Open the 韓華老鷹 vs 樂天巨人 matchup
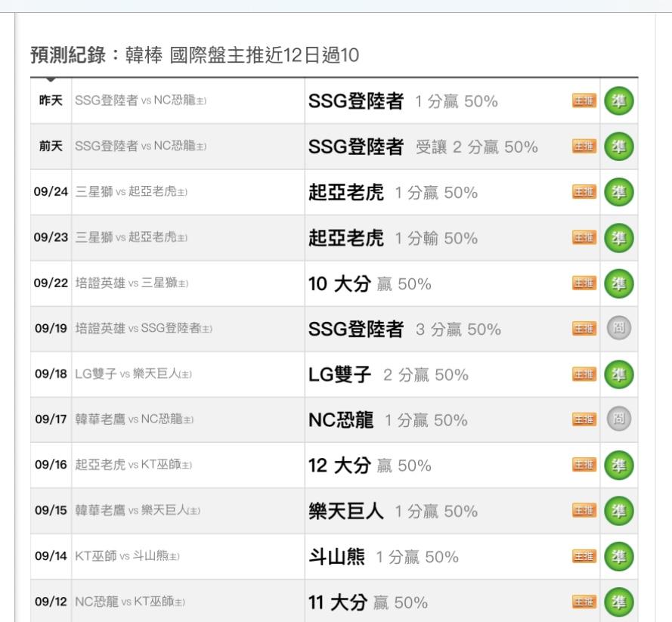This screenshot has height=622, width=672. pyautogui.click(x=138, y=510)
